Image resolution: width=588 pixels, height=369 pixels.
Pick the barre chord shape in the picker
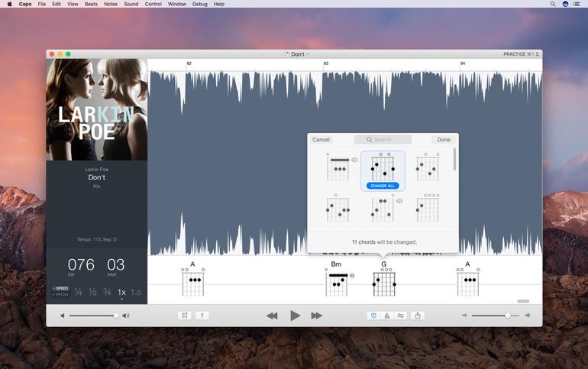[x=338, y=167]
